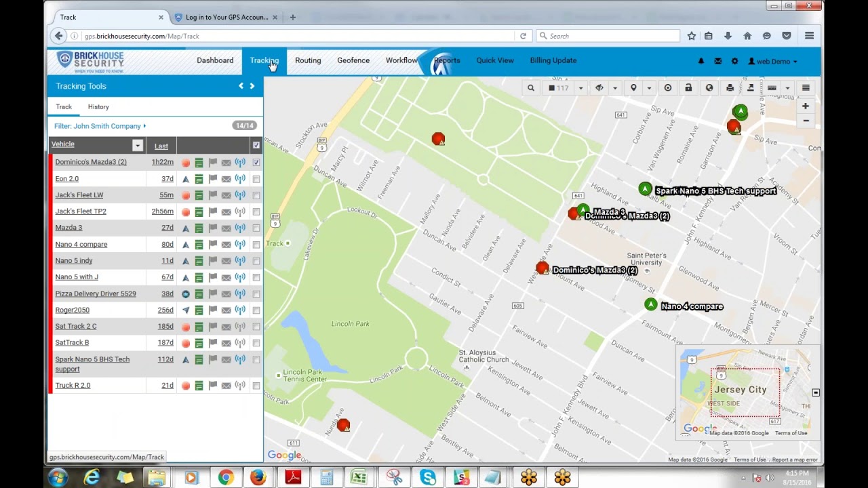Open the notifications bell icon
Image resolution: width=868 pixels, height=488 pixels.
click(701, 61)
